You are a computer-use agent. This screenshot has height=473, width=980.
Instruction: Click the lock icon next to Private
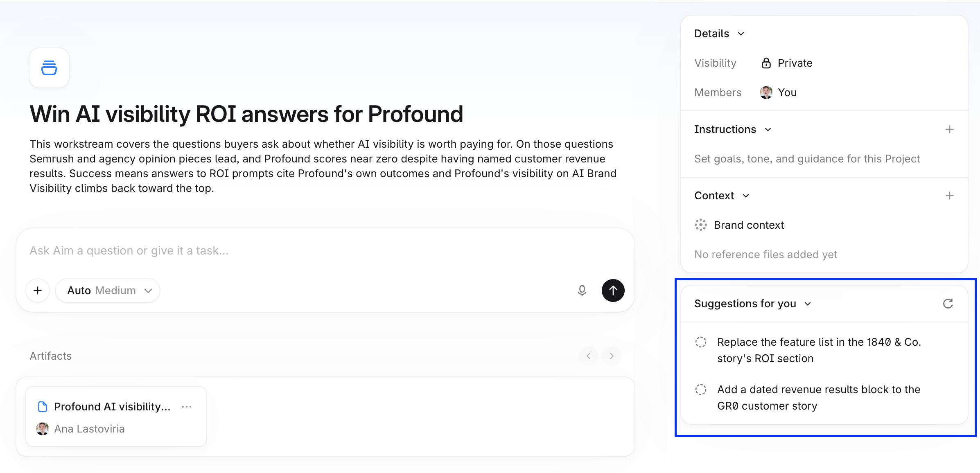[766, 63]
